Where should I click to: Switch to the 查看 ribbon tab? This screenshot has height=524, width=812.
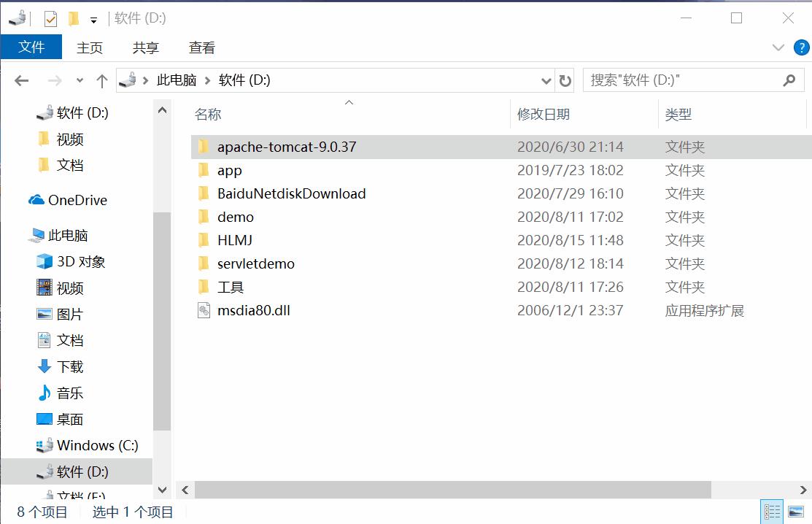point(201,47)
